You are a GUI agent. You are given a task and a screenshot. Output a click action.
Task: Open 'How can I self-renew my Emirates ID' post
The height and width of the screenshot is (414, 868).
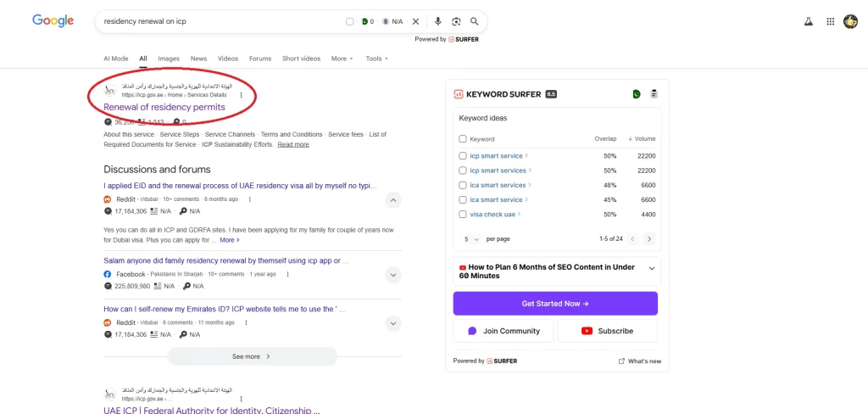(x=224, y=310)
